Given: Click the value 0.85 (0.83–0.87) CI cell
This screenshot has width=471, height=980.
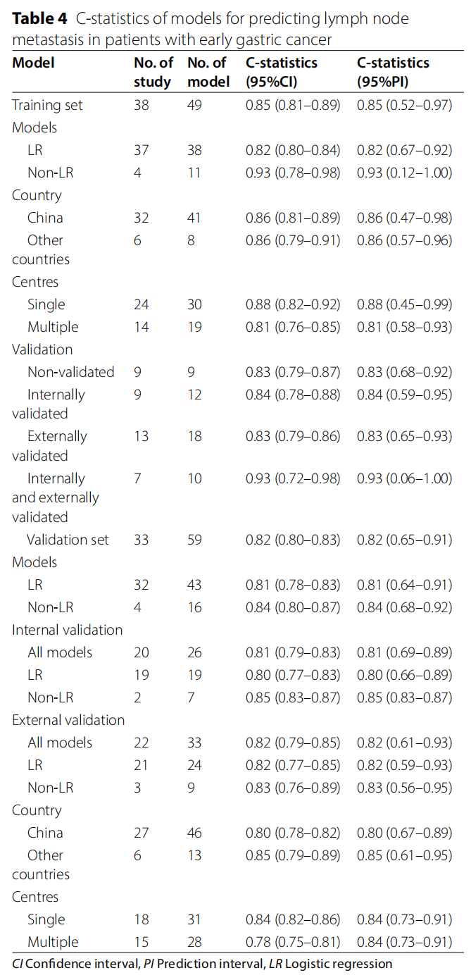Looking at the screenshot, I should pos(293,697).
